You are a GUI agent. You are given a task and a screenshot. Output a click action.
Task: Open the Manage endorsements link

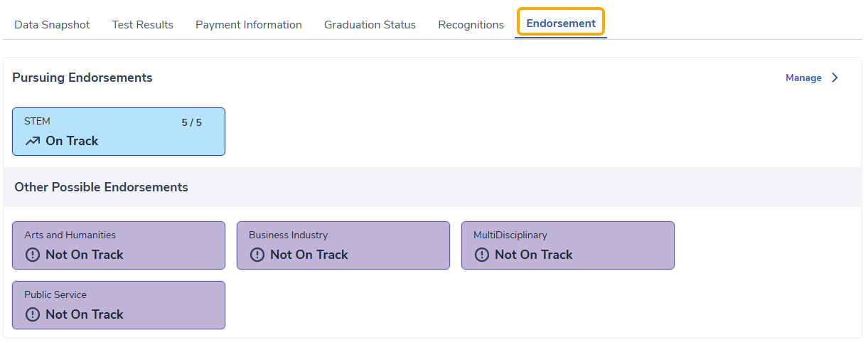(x=803, y=78)
